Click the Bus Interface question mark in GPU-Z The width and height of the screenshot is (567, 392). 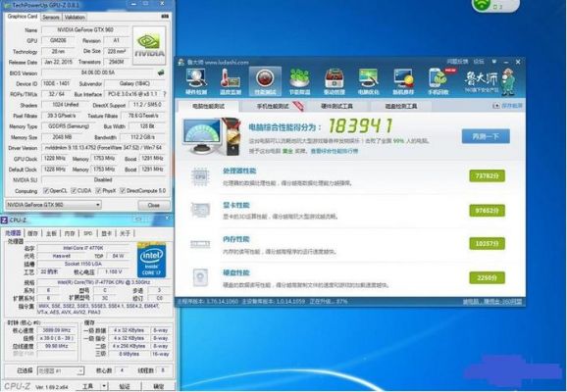165,94
